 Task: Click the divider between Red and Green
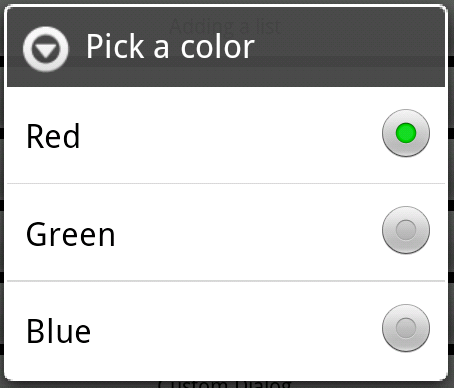(x=226, y=183)
